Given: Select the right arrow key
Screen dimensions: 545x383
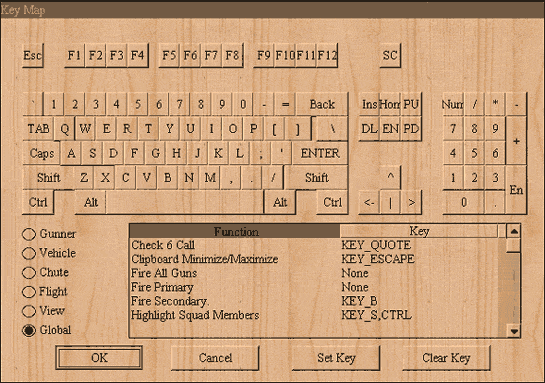Looking at the screenshot, I should [411, 202].
